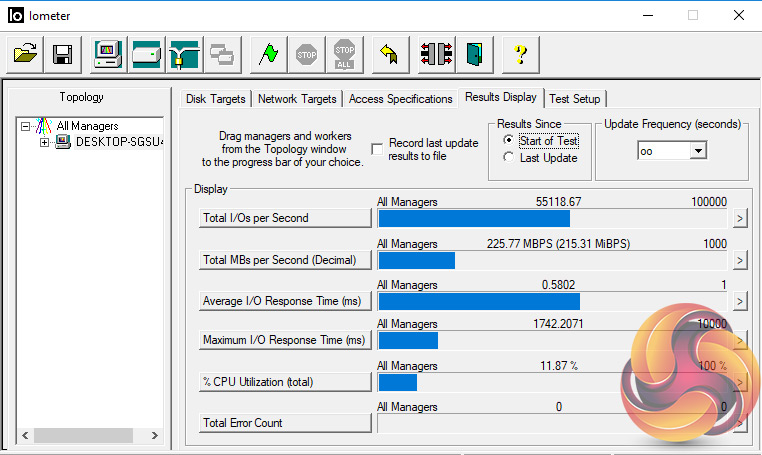
Task: Switch to the Disk Targets tab
Action: tap(216, 99)
